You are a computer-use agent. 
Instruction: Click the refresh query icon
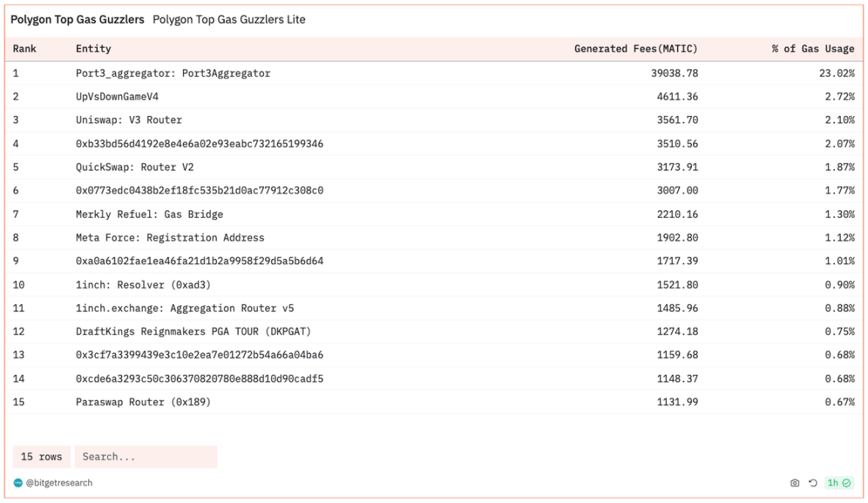coord(813,483)
